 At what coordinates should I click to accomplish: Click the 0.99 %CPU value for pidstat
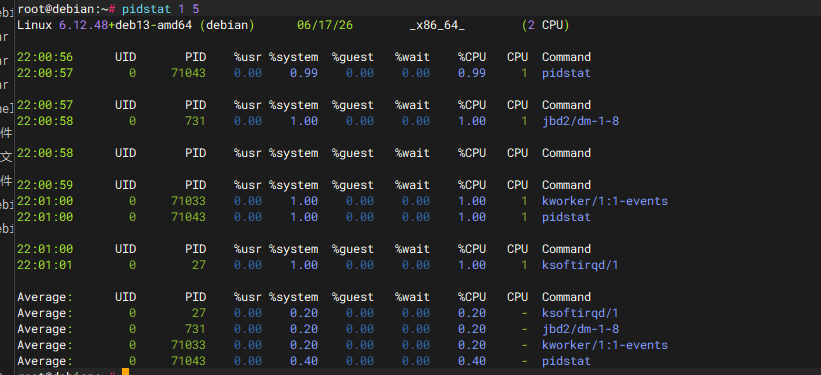pyautogui.click(x=472, y=73)
